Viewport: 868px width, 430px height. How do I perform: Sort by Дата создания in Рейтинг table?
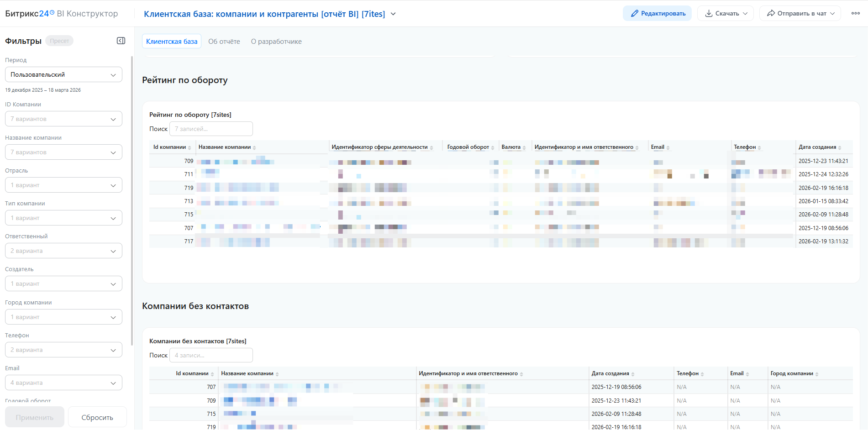(840, 148)
